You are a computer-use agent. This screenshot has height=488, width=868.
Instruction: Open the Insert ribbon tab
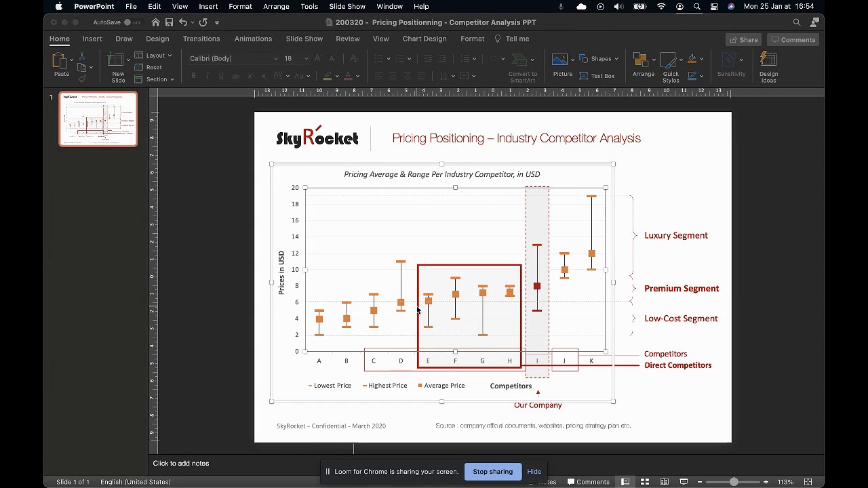92,39
